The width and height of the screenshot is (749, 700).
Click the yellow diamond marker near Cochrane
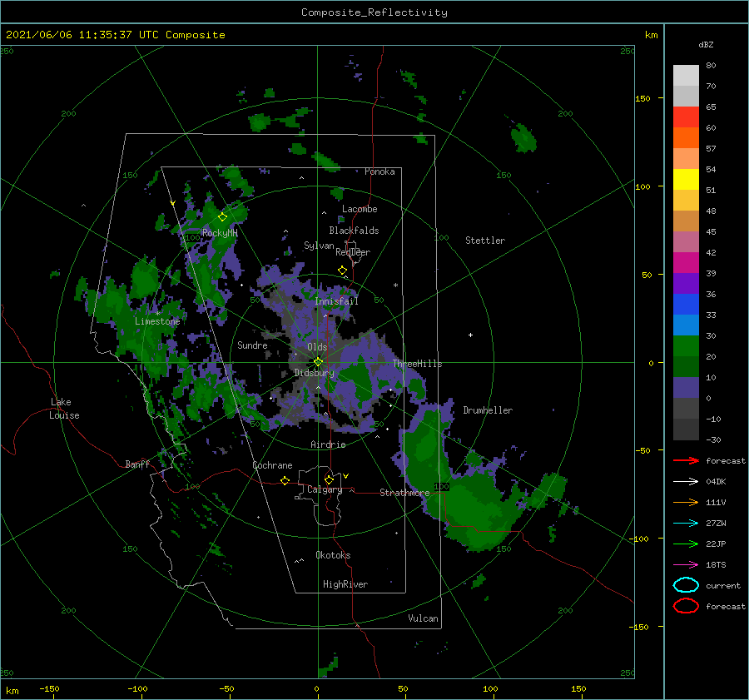coord(285,480)
